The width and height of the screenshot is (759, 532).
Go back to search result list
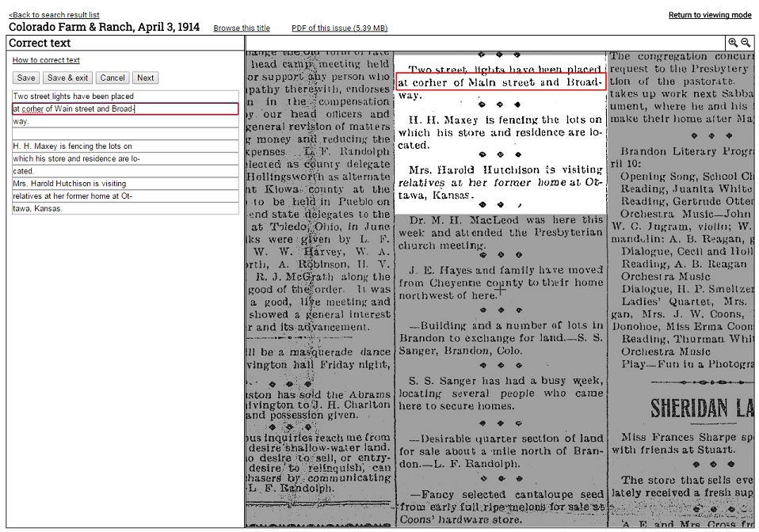54,15
